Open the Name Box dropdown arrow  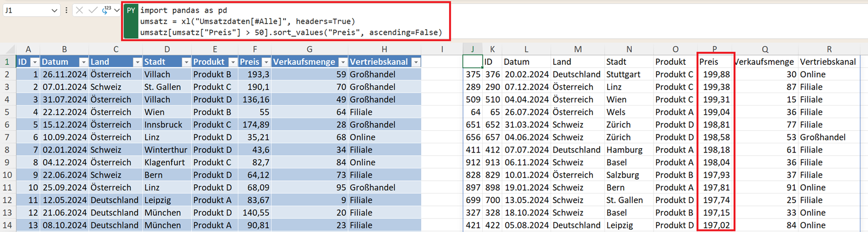[54, 10]
